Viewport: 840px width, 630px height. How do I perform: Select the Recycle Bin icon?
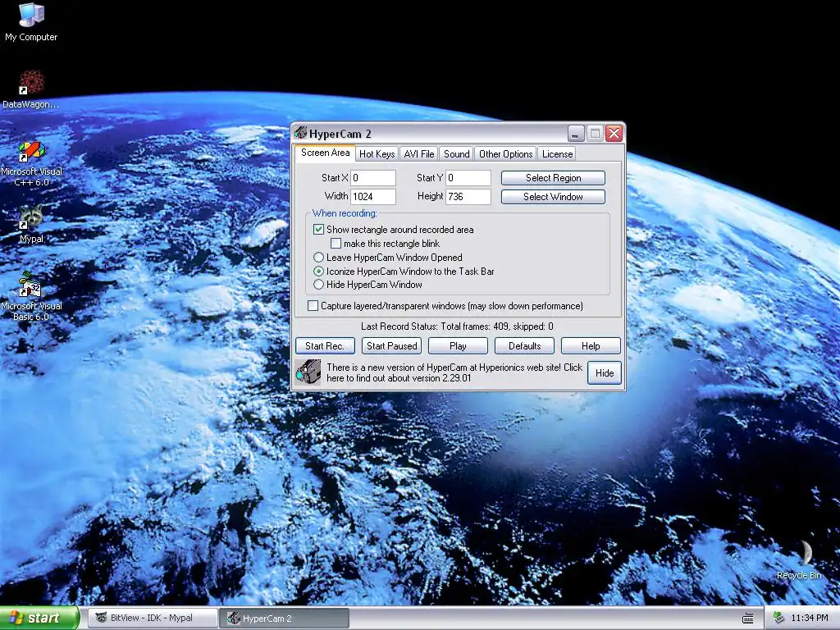point(799,560)
